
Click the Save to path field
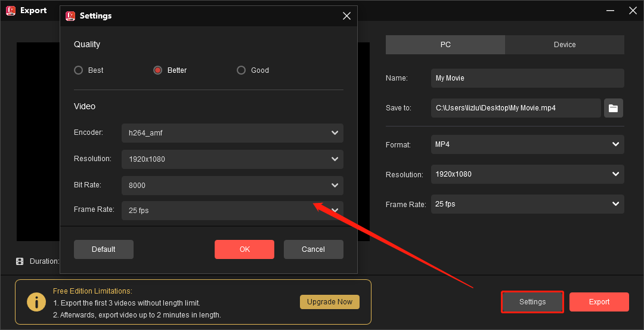pyautogui.click(x=516, y=108)
